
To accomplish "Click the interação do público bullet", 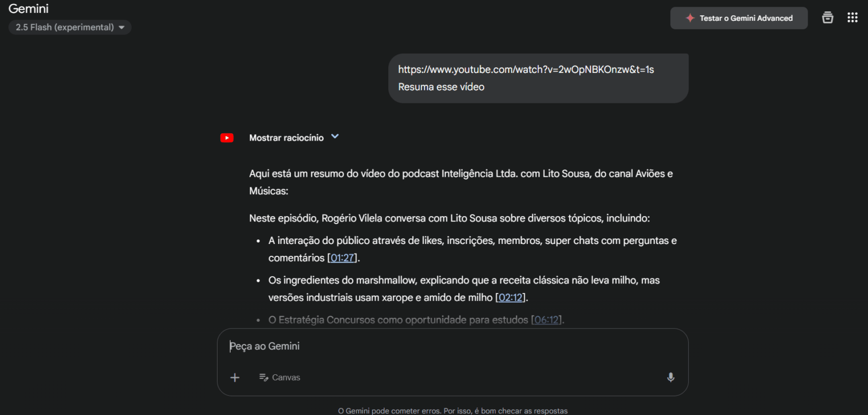I will [x=472, y=249].
